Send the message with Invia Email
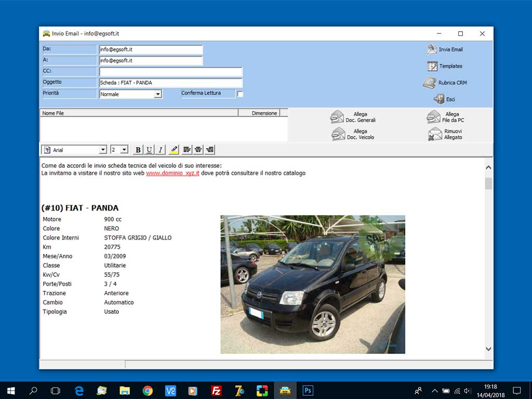Screen dimensions: 532x399 tap(445, 49)
